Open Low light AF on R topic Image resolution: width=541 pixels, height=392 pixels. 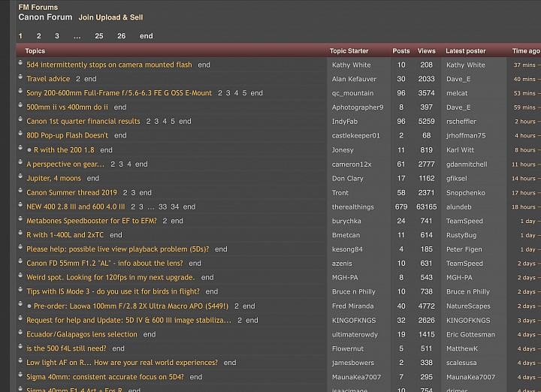pos(122,363)
